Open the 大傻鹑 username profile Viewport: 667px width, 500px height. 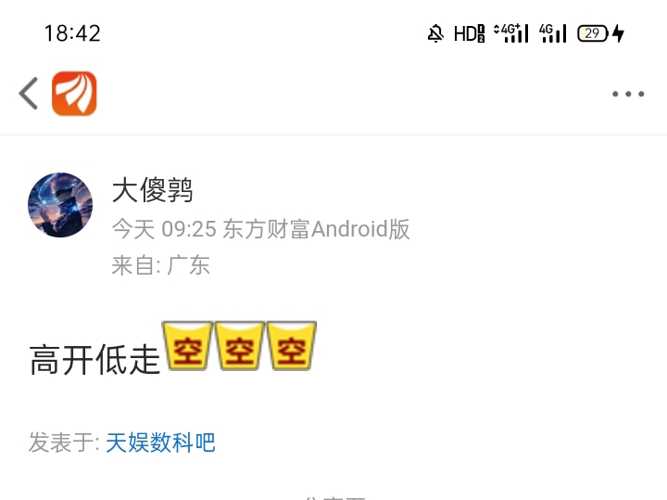[152, 190]
